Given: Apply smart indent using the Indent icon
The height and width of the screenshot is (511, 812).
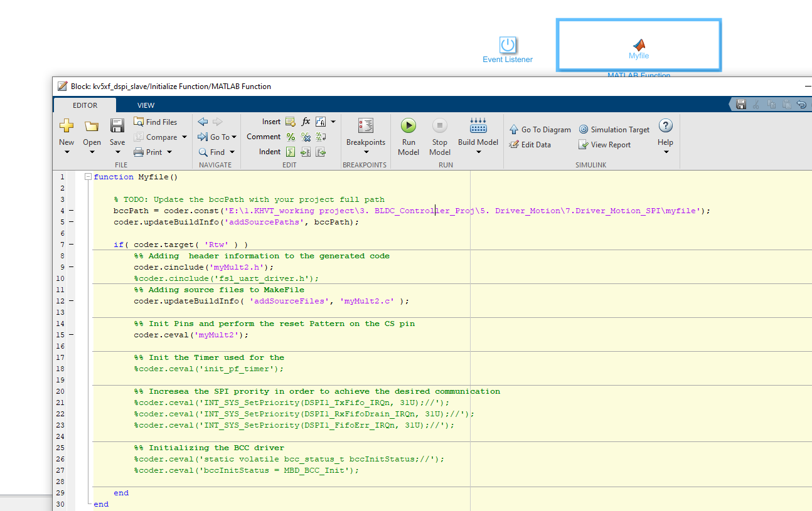Looking at the screenshot, I should click(x=291, y=151).
